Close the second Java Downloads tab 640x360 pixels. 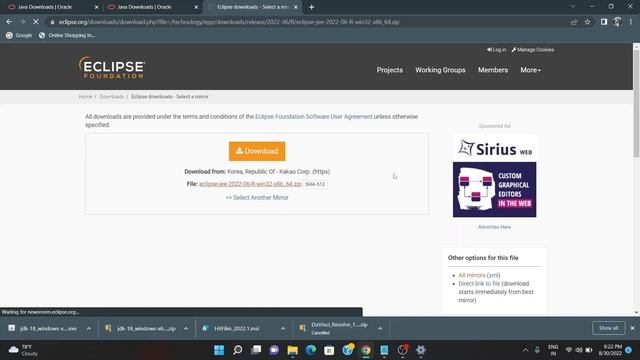(x=196, y=7)
